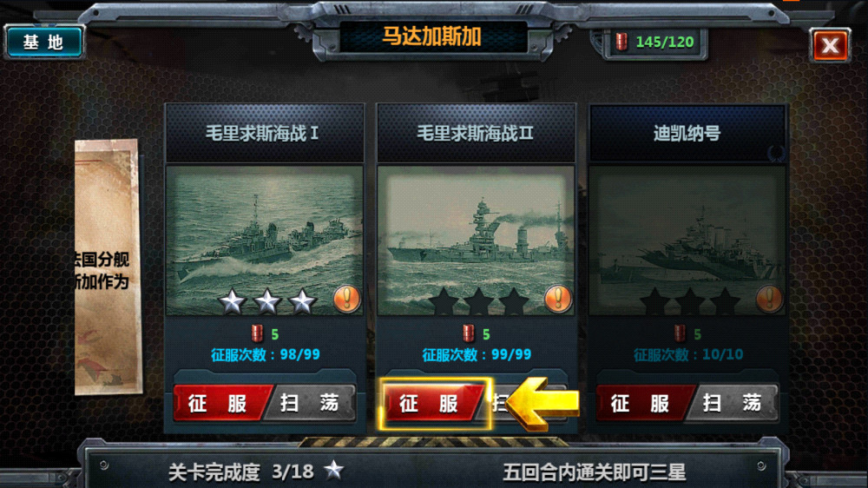Click the fuel barrel icon beside 145/120
The width and height of the screenshot is (868, 488).
(621, 42)
